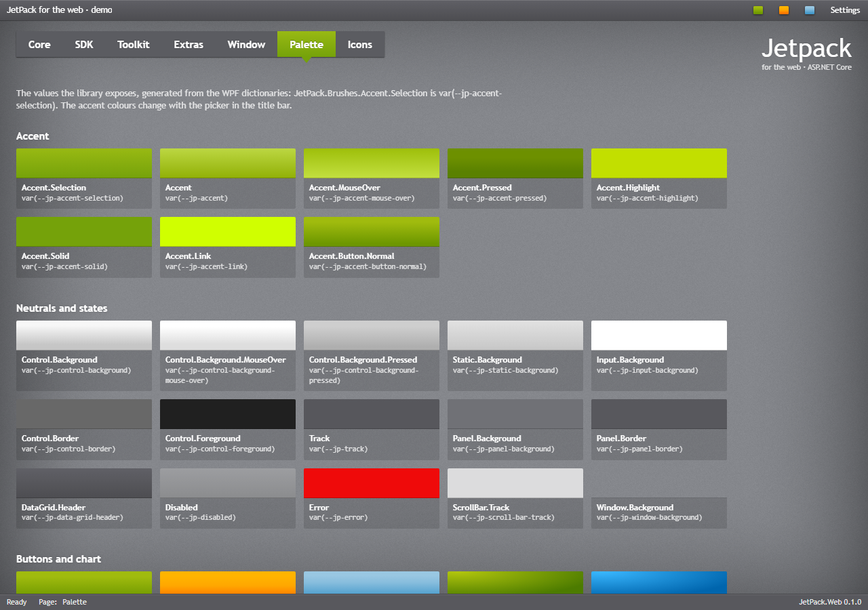Open Settings in the title bar
The width and height of the screenshot is (868, 610).
pyautogui.click(x=845, y=10)
